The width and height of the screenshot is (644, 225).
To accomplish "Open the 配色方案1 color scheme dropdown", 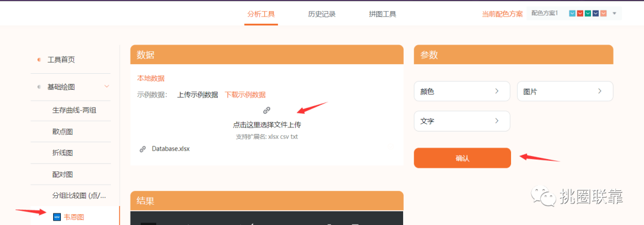I will [574, 14].
